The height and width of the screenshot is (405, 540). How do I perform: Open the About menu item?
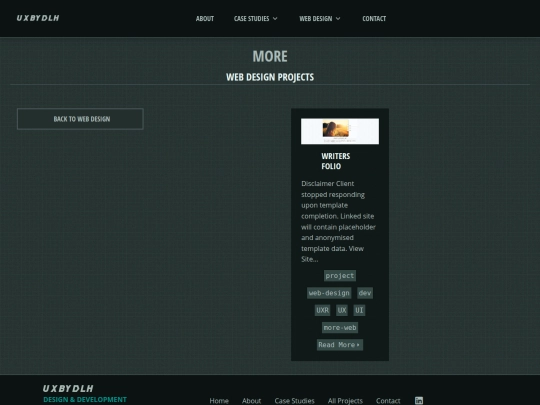[x=205, y=19]
